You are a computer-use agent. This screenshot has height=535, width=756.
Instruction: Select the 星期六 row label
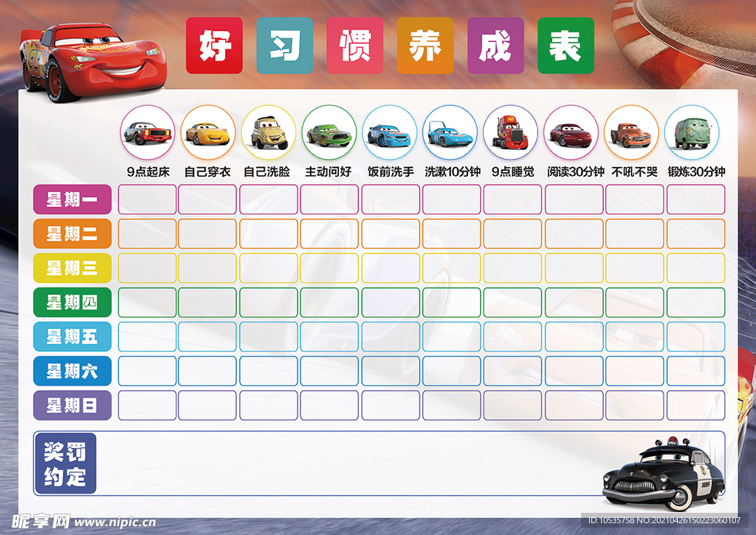[x=72, y=371]
